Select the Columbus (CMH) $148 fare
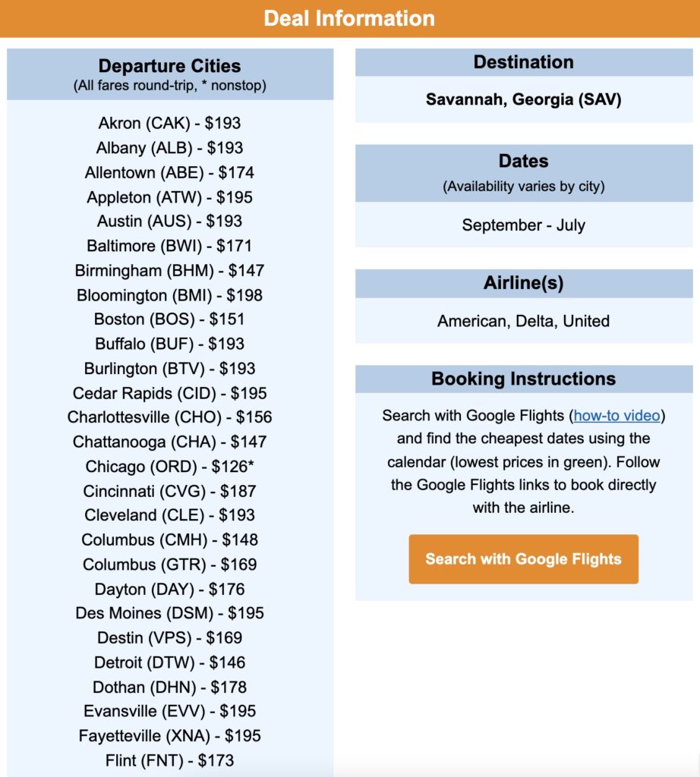 tap(170, 539)
